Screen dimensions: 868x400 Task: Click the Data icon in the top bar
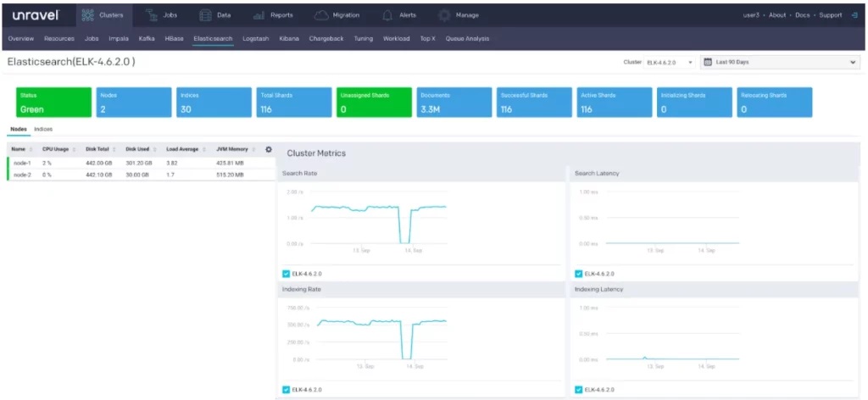[205, 15]
